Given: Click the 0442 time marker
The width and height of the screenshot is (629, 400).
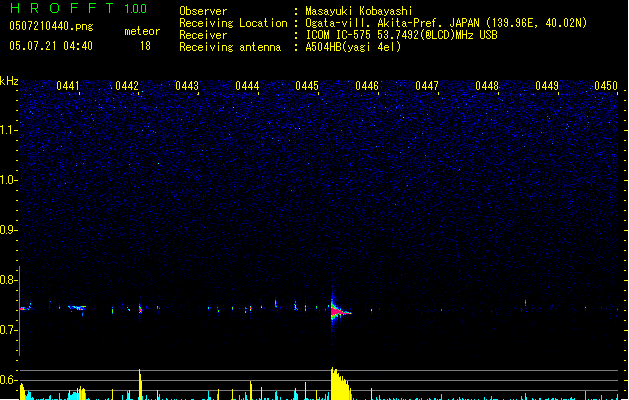Looking at the screenshot, I should coord(127,86).
